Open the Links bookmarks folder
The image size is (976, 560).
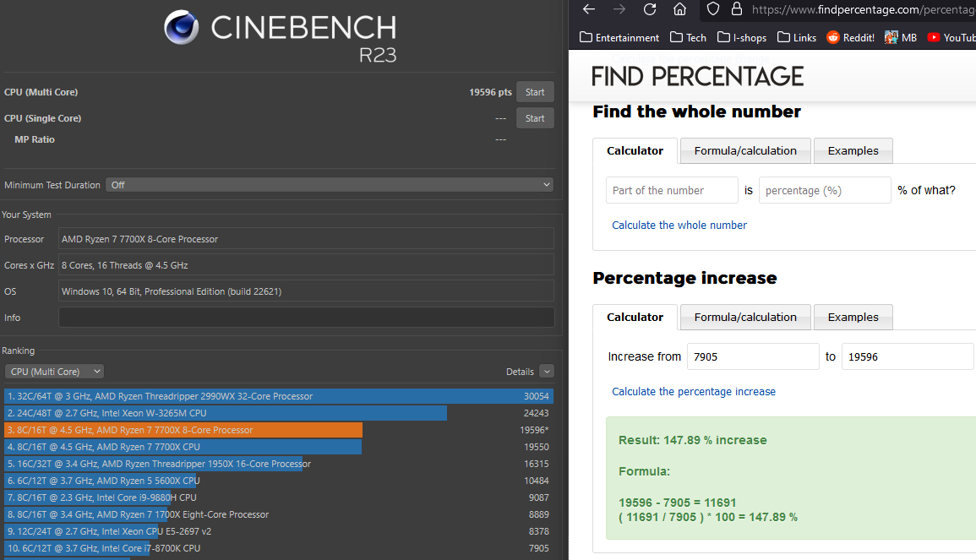click(797, 38)
